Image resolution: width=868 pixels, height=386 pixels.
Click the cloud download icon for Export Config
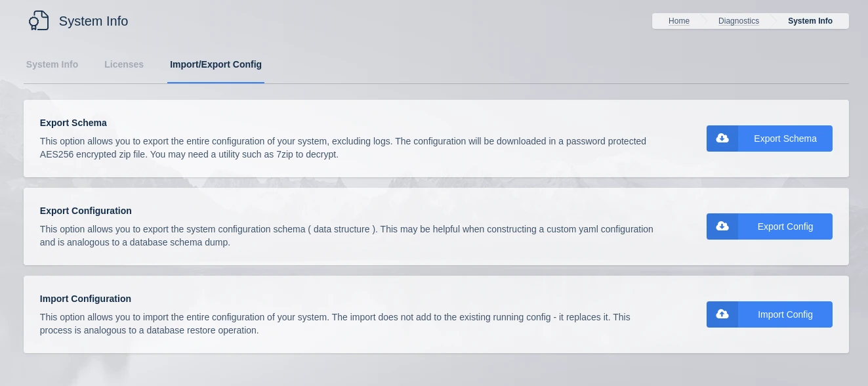(x=722, y=226)
